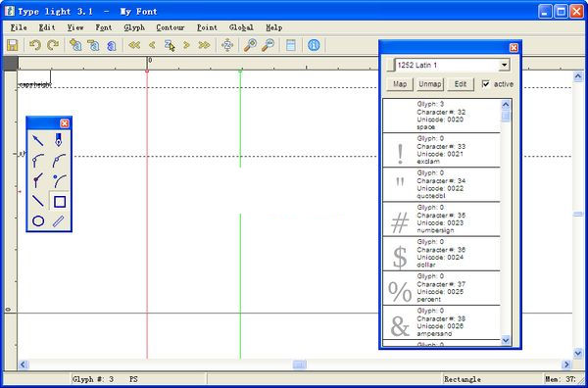The height and width of the screenshot is (388, 588).
Task: Select the ampersand glyph entry
Action: (x=441, y=322)
